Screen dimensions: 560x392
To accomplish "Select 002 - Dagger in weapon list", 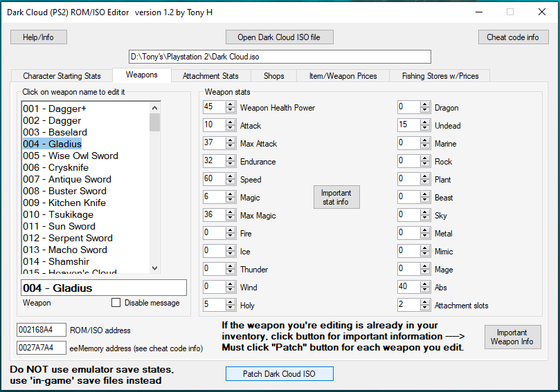I will (52, 120).
